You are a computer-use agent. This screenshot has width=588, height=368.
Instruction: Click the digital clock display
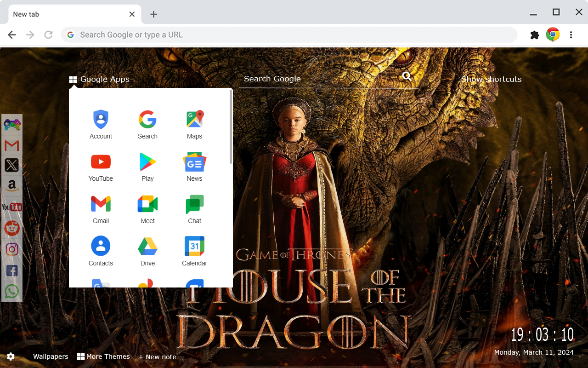click(x=542, y=334)
